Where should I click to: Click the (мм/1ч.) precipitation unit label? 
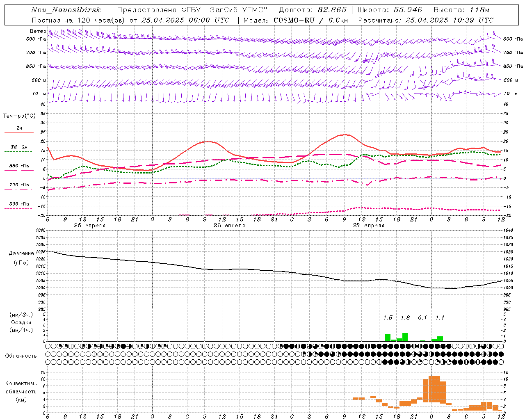point(21,330)
